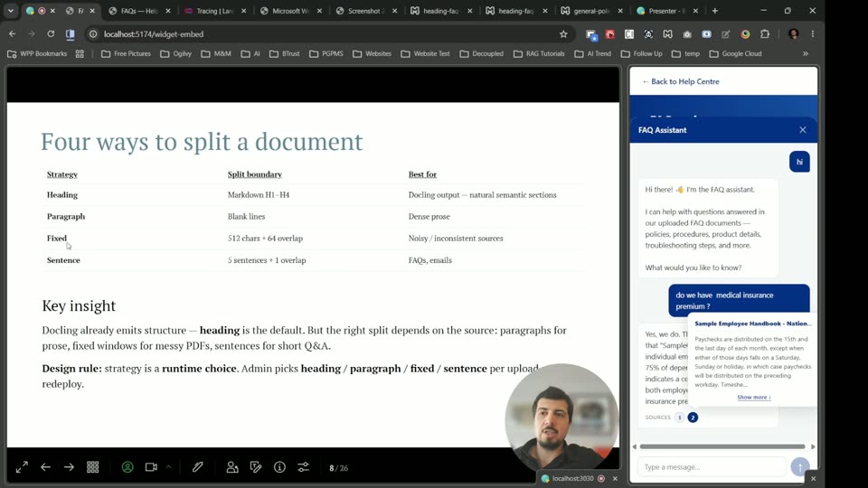This screenshot has width=868, height=488.
Task: Open the Ogilvy bookmark folder
Action: click(175, 53)
